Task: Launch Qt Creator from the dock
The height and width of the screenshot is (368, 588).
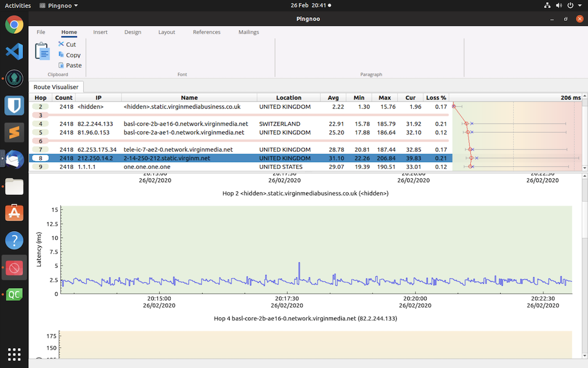Action: (x=14, y=295)
